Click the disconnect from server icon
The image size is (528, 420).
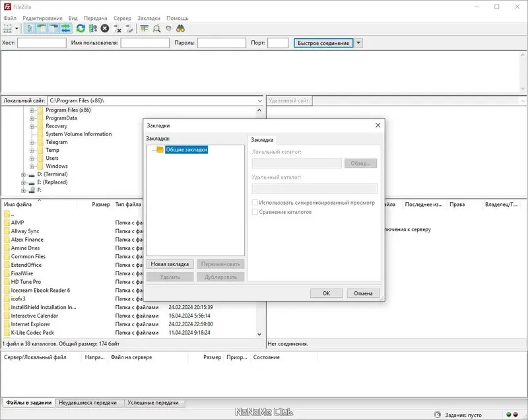117,28
